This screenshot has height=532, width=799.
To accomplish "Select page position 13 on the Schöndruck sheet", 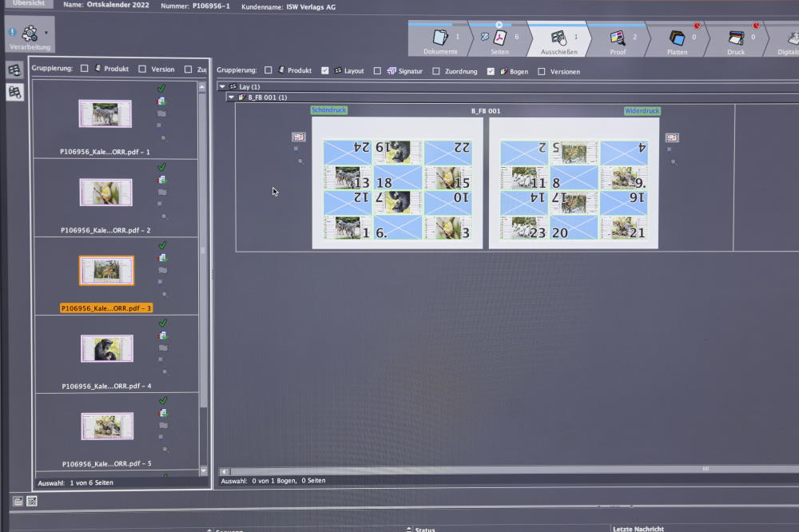I will click(348, 177).
